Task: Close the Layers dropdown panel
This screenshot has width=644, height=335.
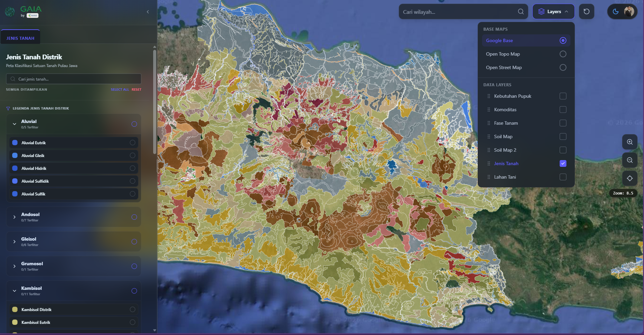Action: click(x=553, y=11)
